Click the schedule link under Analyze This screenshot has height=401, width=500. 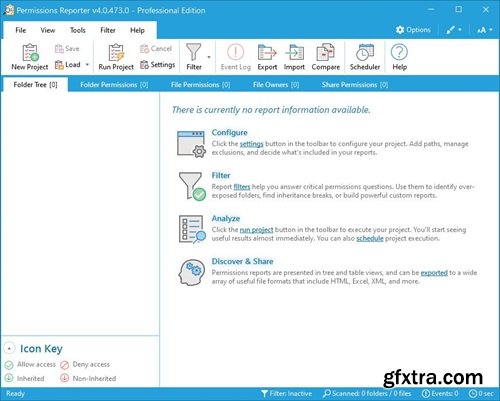tap(370, 238)
